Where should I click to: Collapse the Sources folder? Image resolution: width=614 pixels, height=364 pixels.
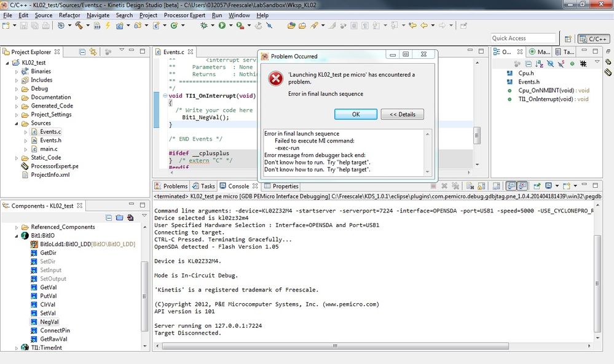(x=17, y=123)
